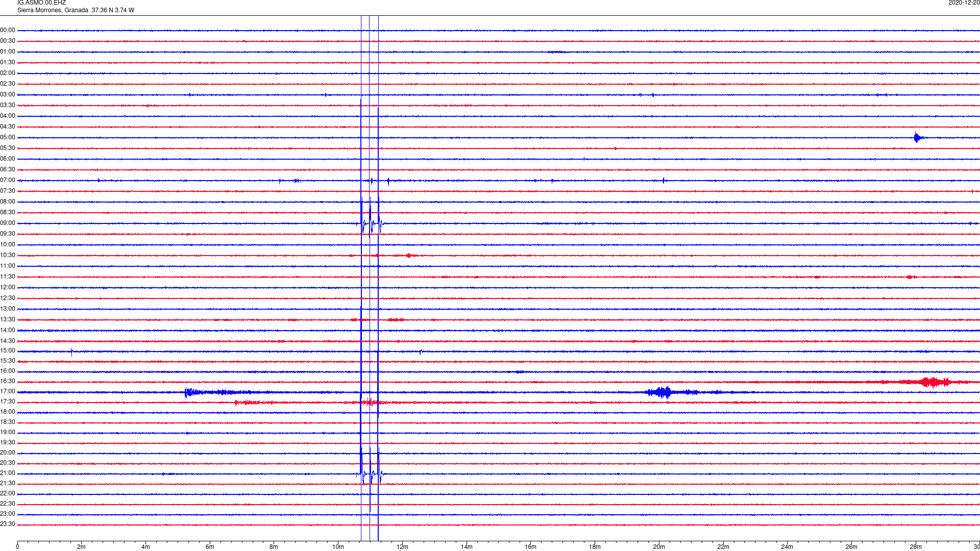Select the 05:00 trace time label
The width and height of the screenshot is (980, 551).
8,138
